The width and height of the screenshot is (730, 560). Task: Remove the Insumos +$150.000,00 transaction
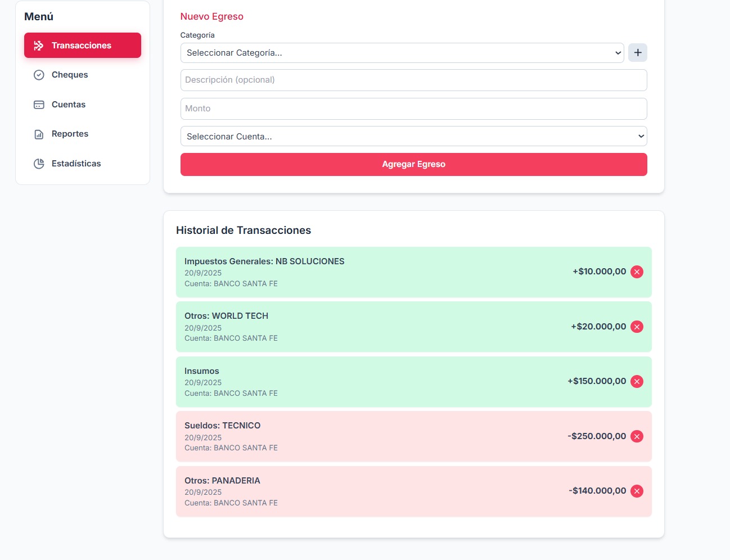click(x=637, y=382)
